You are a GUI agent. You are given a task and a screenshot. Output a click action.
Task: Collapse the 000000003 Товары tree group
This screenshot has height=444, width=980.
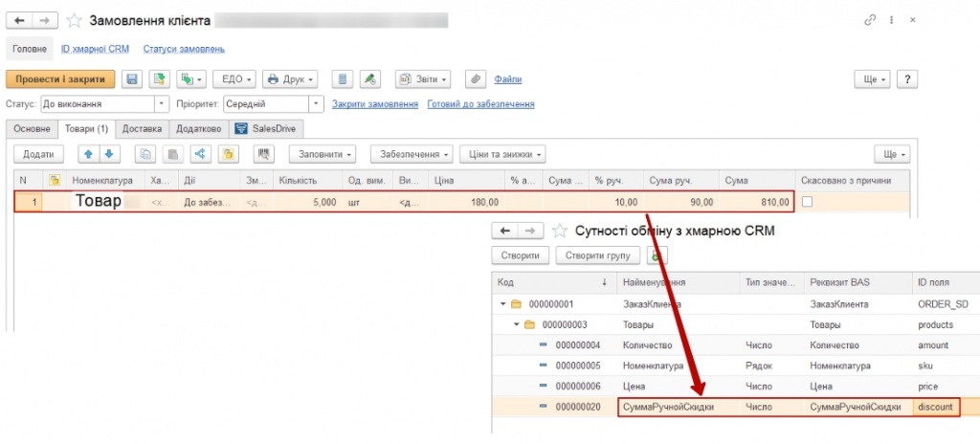click(518, 324)
